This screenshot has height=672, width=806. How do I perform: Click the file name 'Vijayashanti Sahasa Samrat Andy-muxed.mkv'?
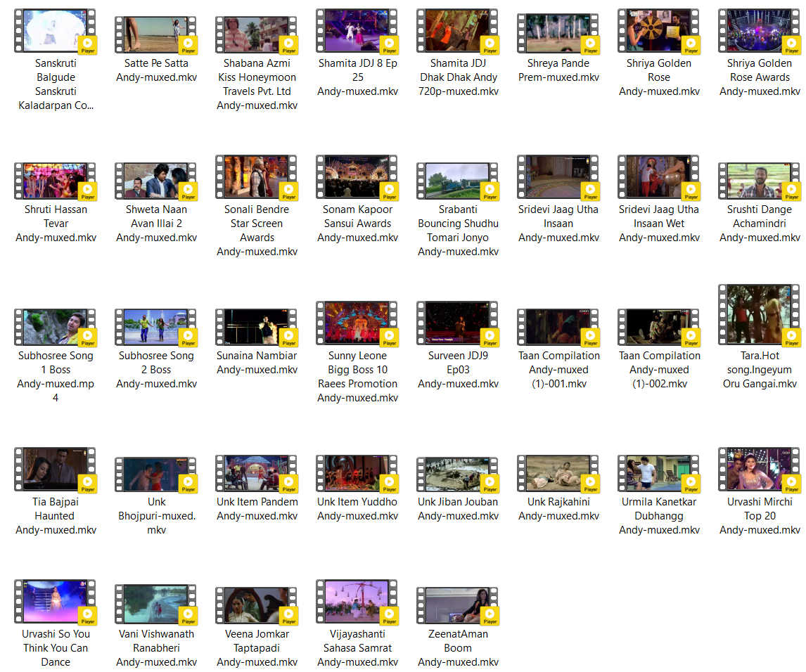tap(357, 648)
